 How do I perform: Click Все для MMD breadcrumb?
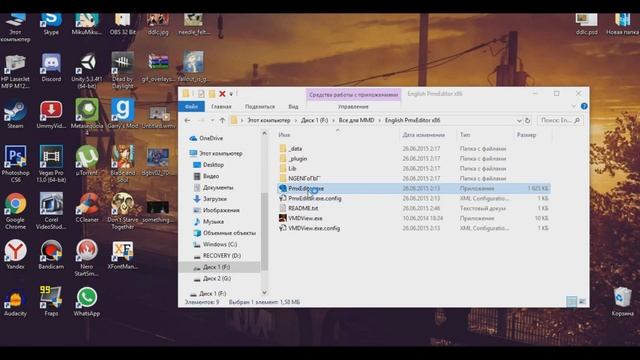tap(356, 120)
